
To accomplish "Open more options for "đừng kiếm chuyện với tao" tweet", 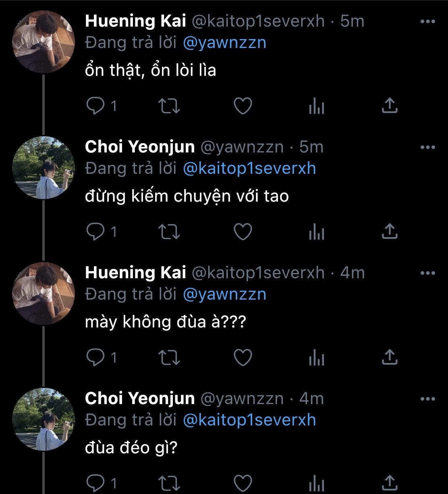I will tap(427, 147).
